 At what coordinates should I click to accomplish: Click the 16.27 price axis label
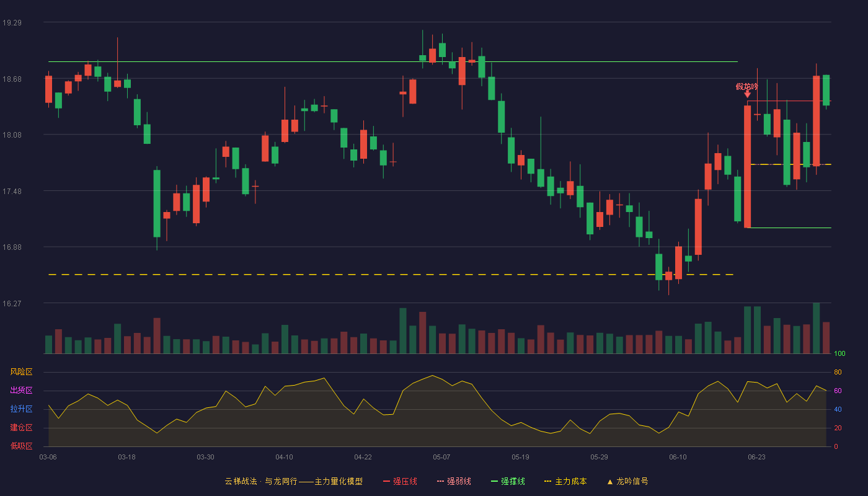12,304
